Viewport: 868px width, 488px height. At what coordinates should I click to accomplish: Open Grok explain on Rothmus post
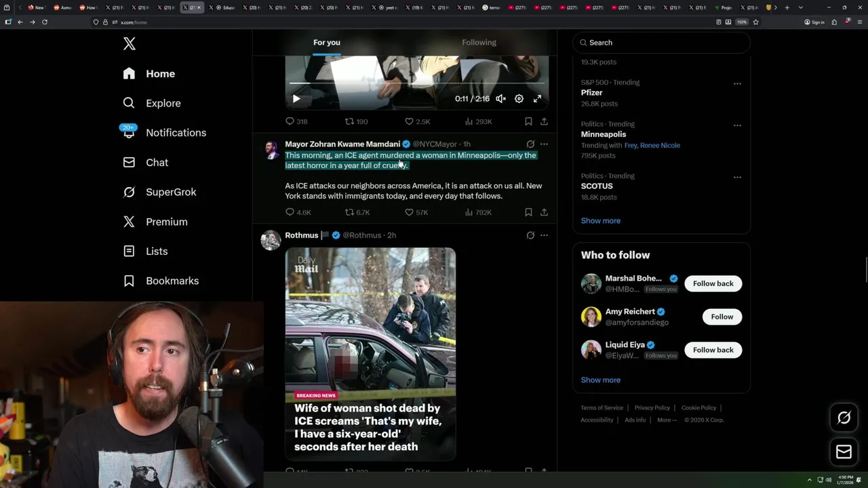[x=530, y=235]
